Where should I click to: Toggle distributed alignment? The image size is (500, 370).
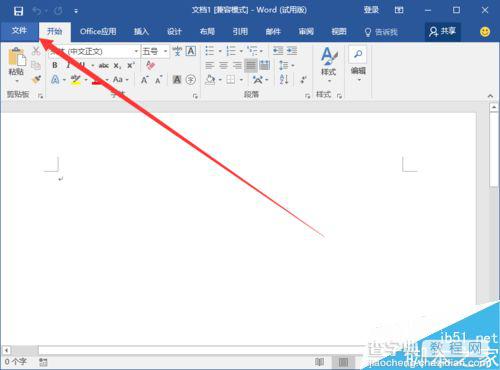click(265, 65)
